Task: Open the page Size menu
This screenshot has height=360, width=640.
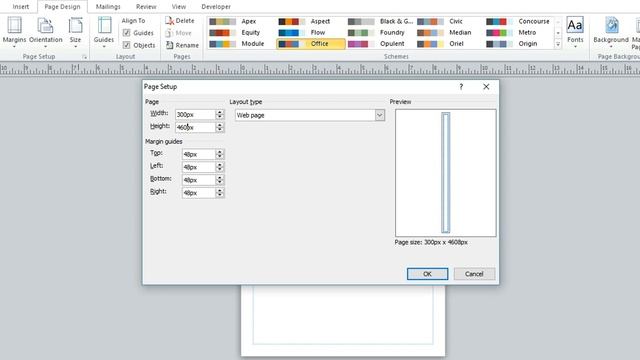Action: (76, 32)
